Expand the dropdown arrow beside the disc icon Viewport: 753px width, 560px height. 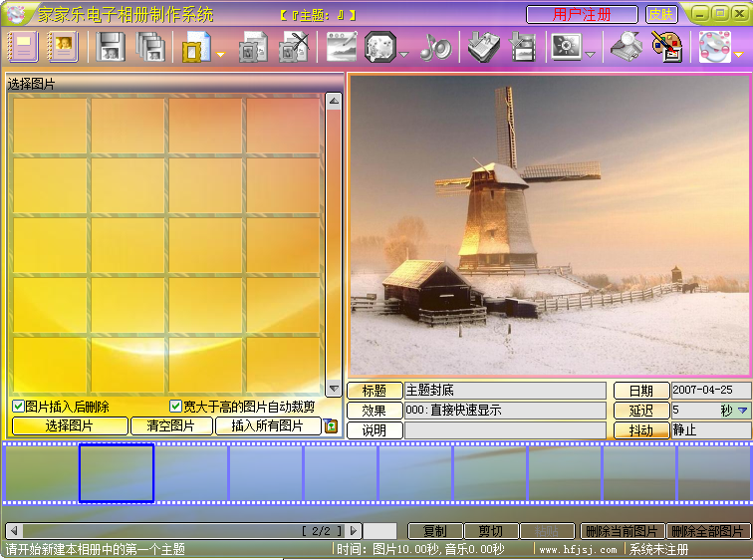[x=738, y=54]
